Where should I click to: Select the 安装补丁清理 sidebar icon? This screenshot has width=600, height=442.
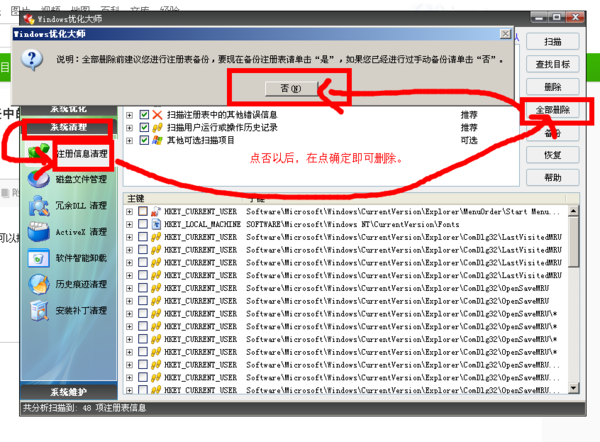[x=39, y=310]
